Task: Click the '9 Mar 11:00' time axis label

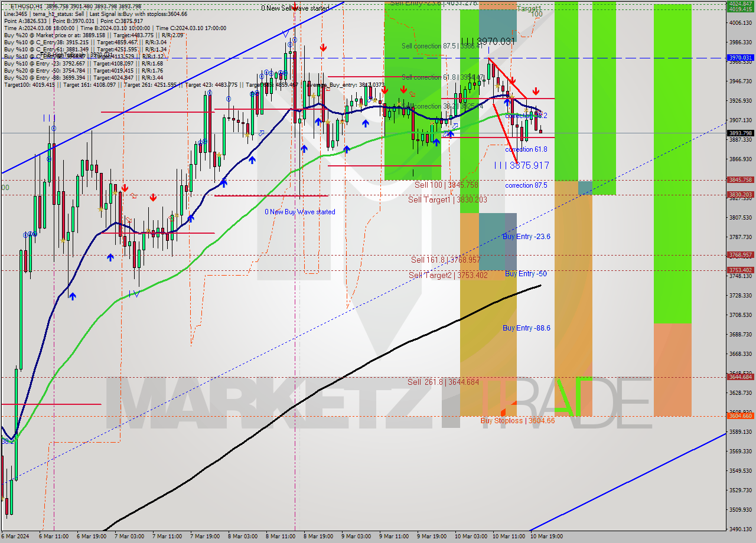Action: tap(395, 537)
